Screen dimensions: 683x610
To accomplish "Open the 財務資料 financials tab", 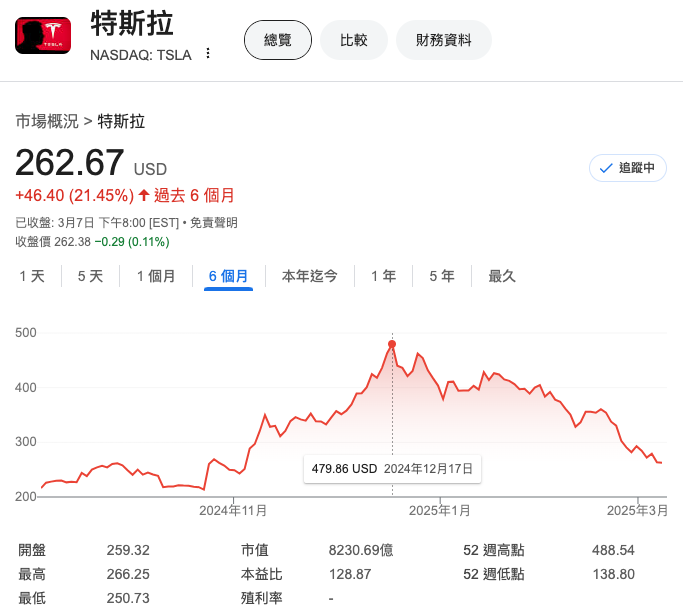I will [443, 40].
